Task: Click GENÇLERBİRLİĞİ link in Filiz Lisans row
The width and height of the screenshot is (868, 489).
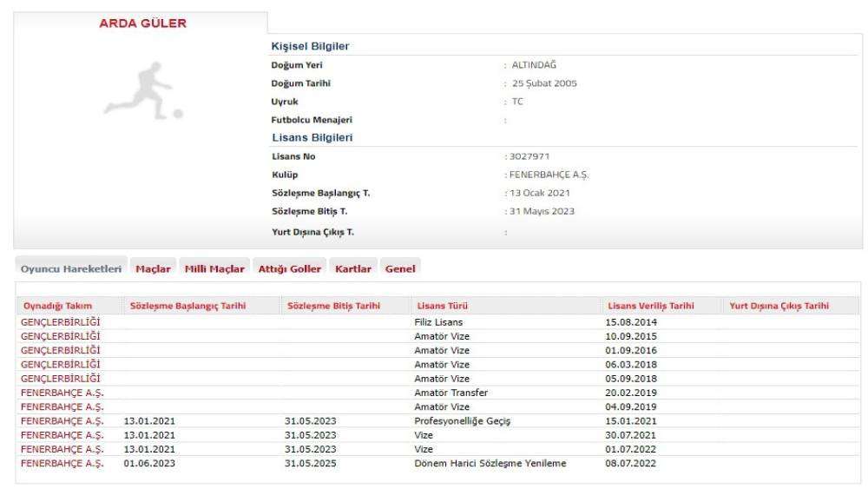Action: tap(60, 322)
